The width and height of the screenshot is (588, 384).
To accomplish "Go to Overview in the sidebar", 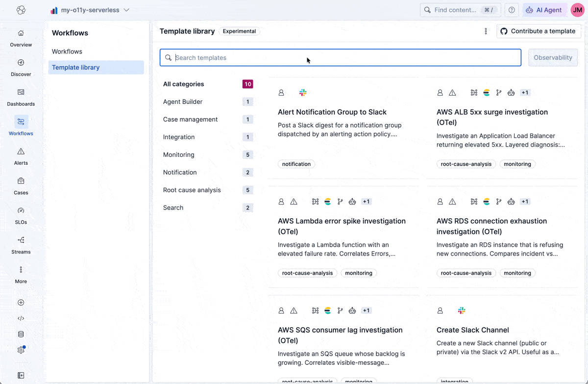I will click(21, 38).
